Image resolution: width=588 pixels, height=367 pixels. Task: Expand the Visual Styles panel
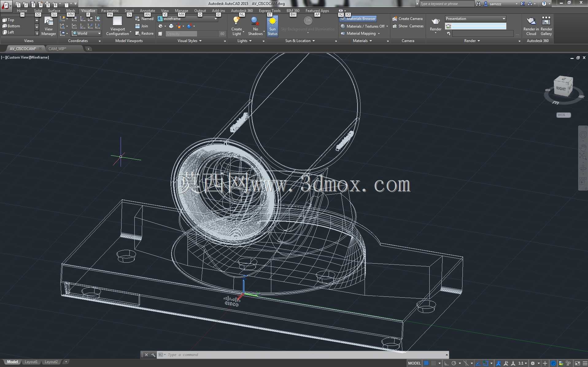(190, 41)
